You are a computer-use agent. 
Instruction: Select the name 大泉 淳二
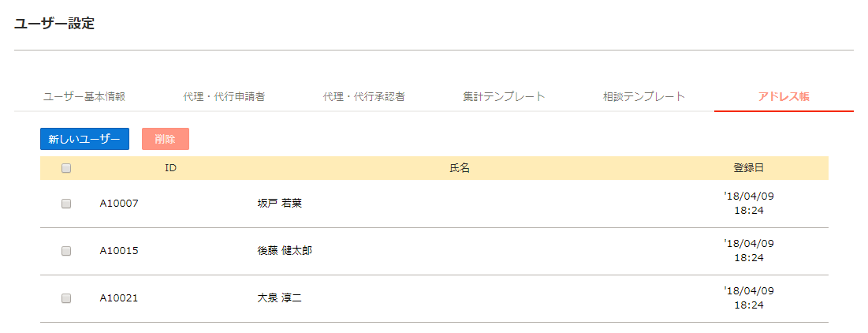[280, 298]
